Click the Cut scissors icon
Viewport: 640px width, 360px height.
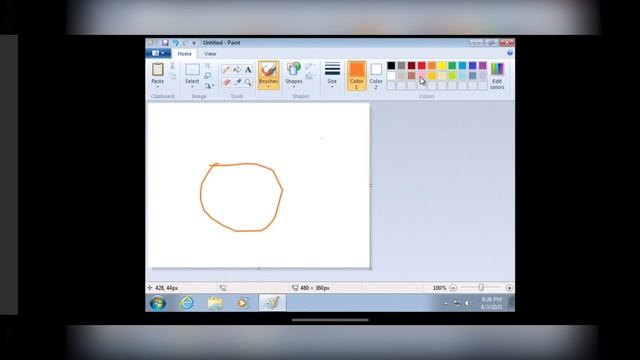[x=173, y=66]
